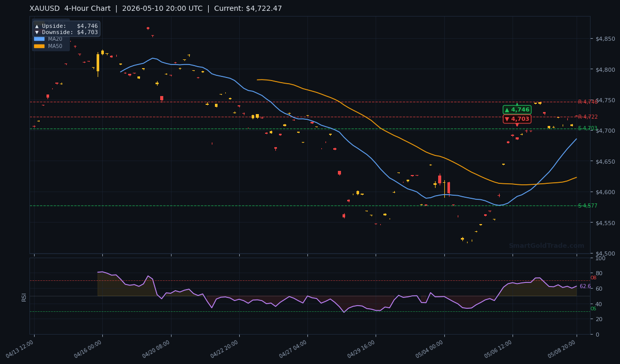The height and width of the screenshot is (364, 620).
Task: Click the OB overbought label
Action: (593, 278)
